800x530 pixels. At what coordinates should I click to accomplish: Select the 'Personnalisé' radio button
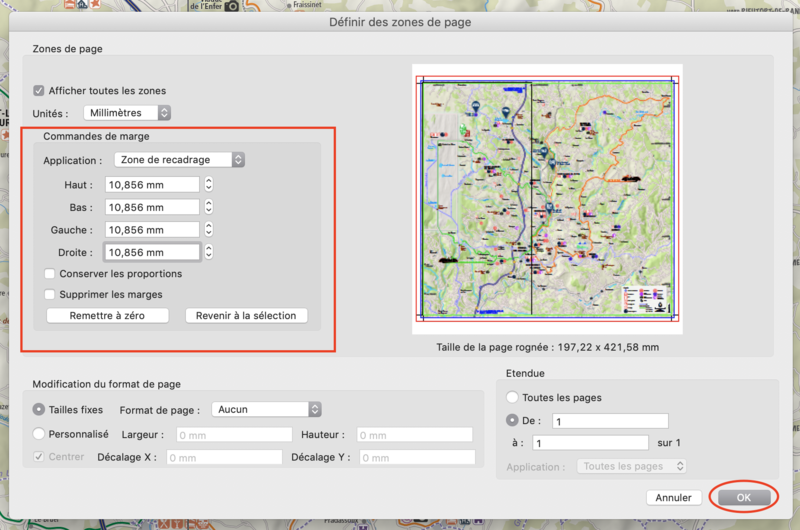[39, 434]
